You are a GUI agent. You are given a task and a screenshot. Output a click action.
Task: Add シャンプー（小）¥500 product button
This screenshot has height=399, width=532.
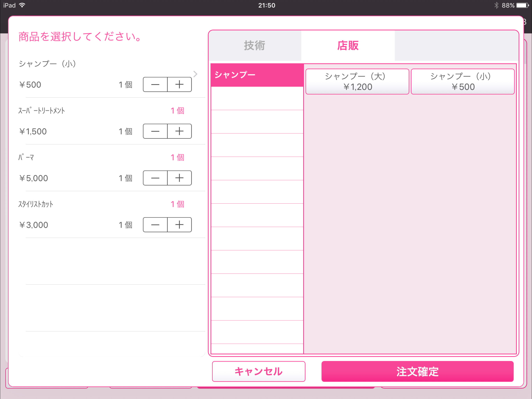[x=462, y=82]
